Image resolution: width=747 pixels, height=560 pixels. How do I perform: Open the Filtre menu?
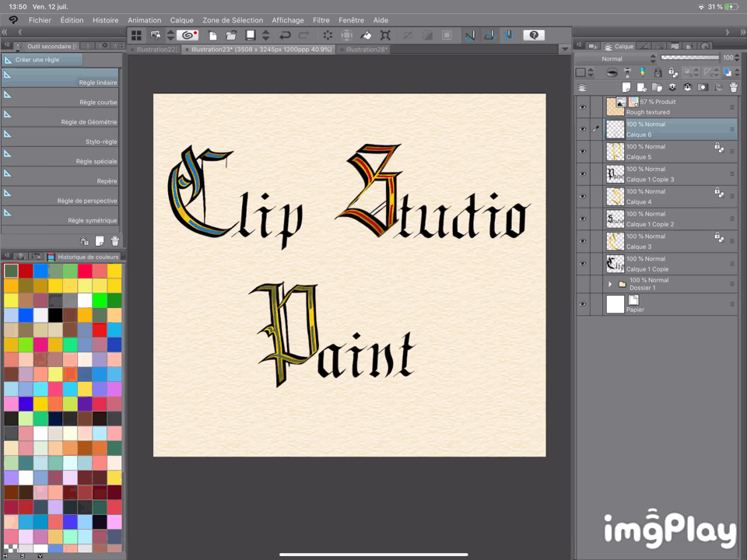(x=321, y=20)
